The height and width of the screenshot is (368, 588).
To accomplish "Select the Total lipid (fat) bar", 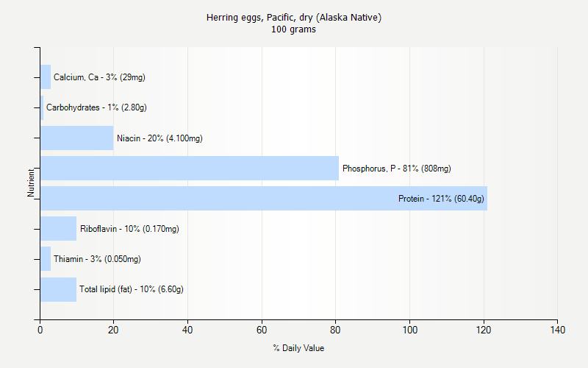I will (x=58, y=289).
